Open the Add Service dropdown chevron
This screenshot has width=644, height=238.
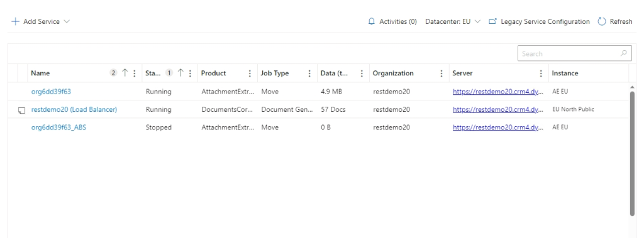[67, 21]
